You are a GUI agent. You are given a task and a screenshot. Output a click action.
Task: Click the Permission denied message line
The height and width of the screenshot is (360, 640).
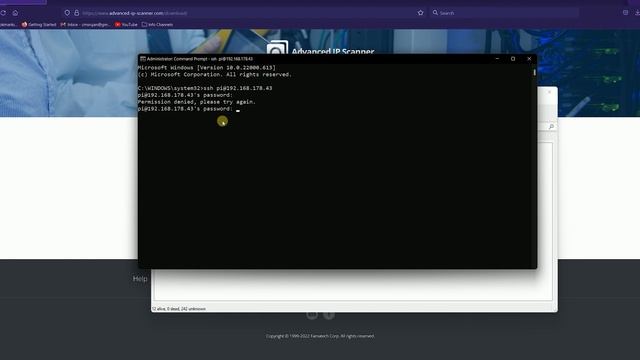(197, 102)
